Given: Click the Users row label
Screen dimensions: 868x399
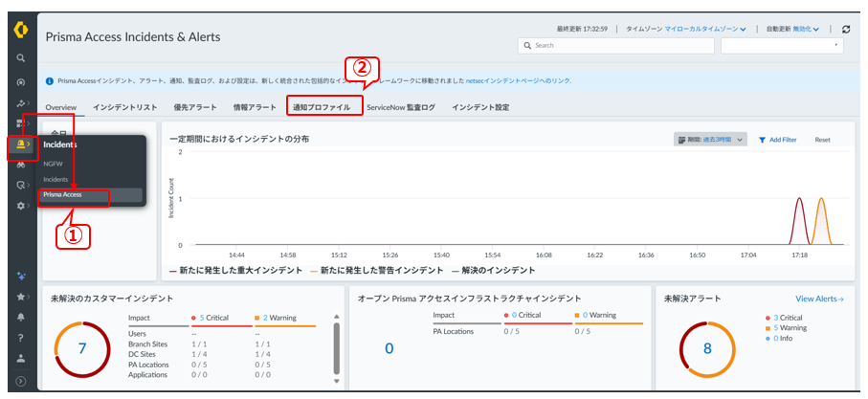Looking at the screenshot, I should pos(137,334).
